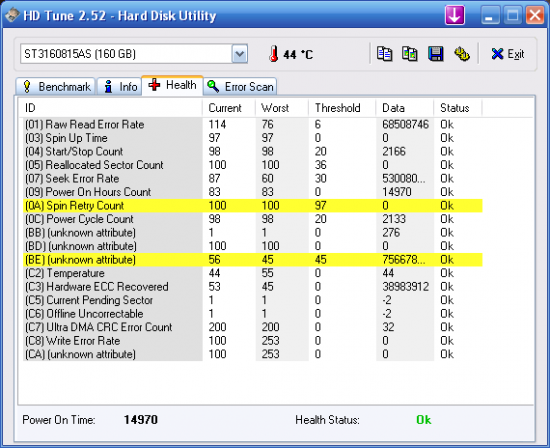
Task: Click data value 14970 in Power On Hours row
Action: pos(396,192)
